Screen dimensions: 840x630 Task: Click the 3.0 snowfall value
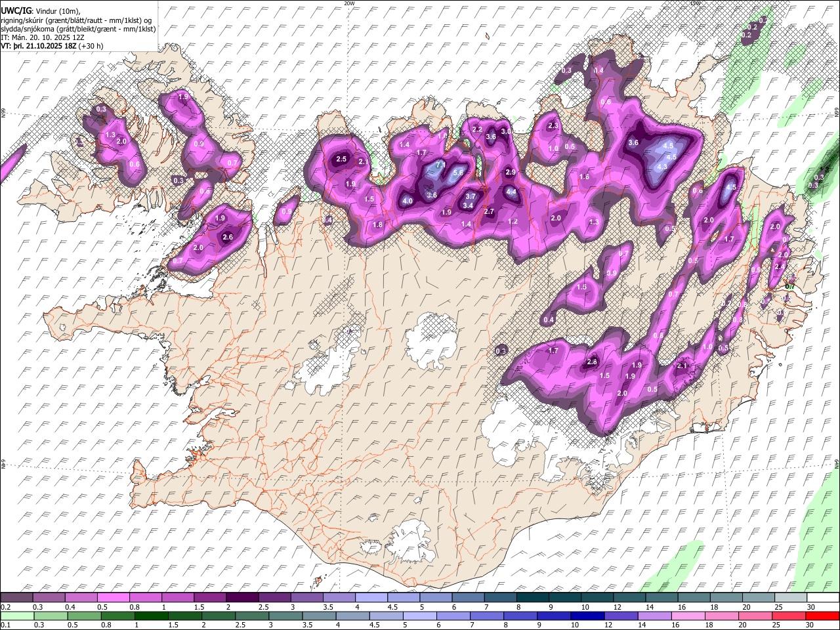506,131
